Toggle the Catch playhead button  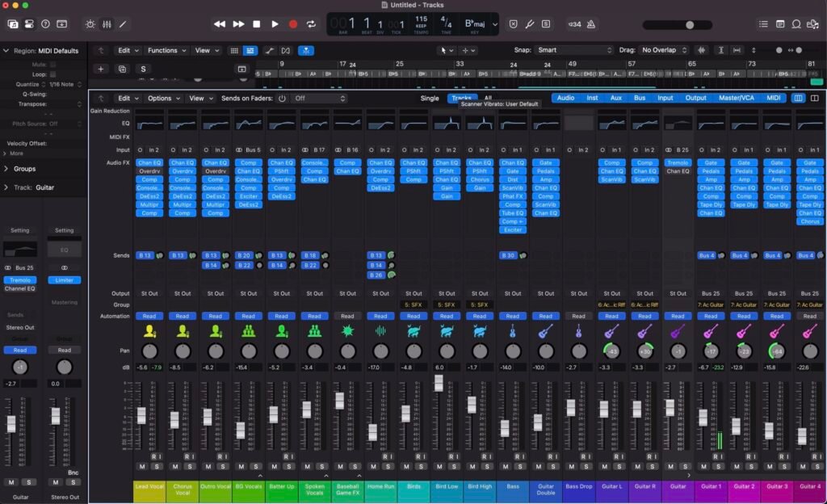tap(306, 51)
